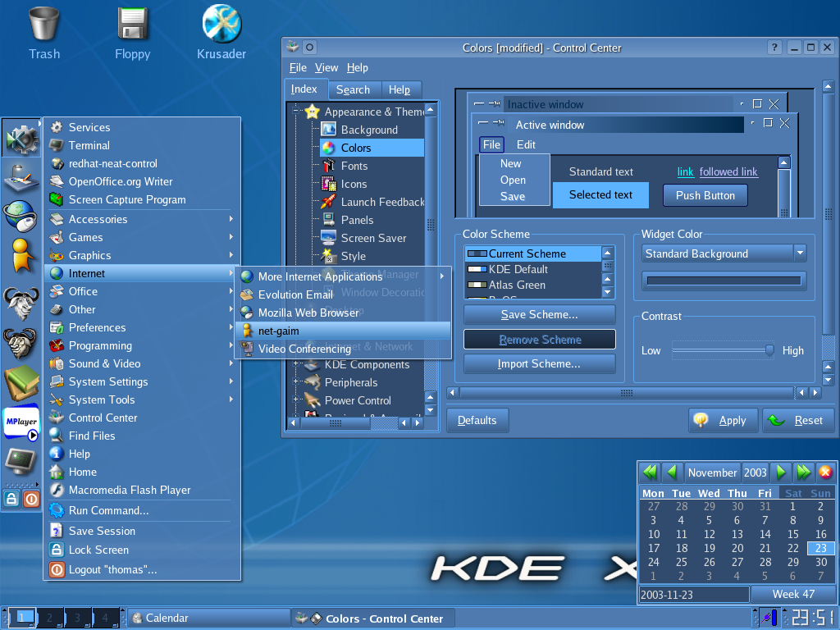Open the Help menu in the menu bar
Image resolution: width=840 pixels, height=630 pixels.
point(358,67)
